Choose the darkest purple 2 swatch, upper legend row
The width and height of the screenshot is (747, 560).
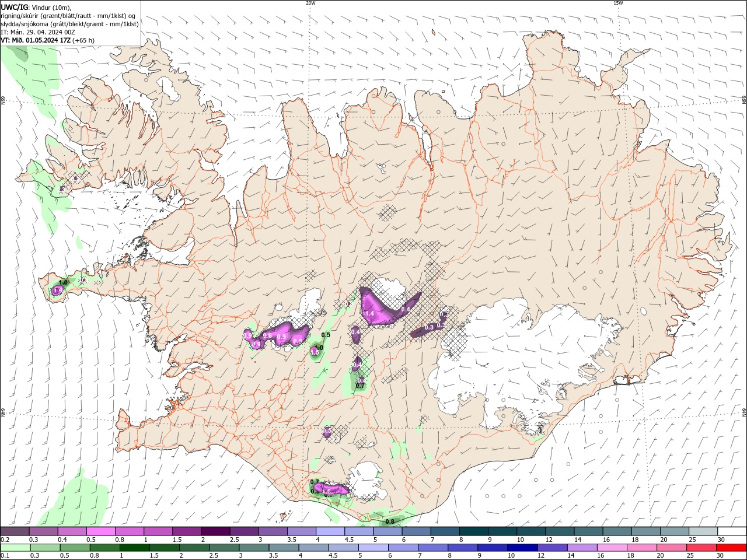coord(215,531)
